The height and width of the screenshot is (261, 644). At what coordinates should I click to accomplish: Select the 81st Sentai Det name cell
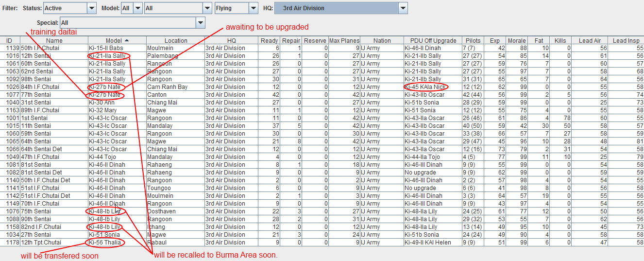(54, 173)
